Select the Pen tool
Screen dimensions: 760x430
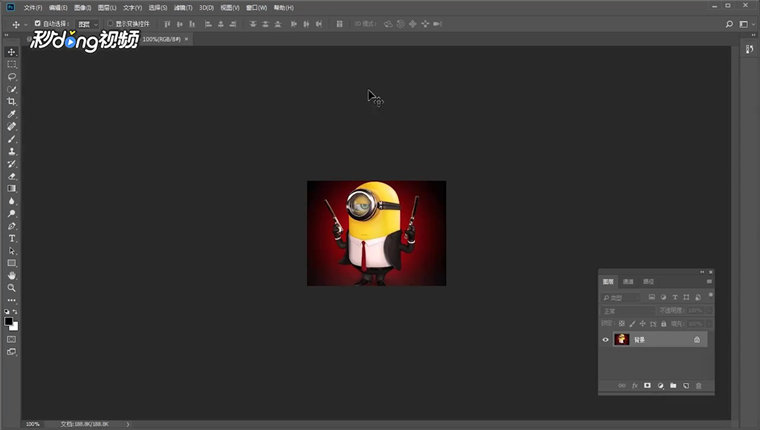(12, 226)
